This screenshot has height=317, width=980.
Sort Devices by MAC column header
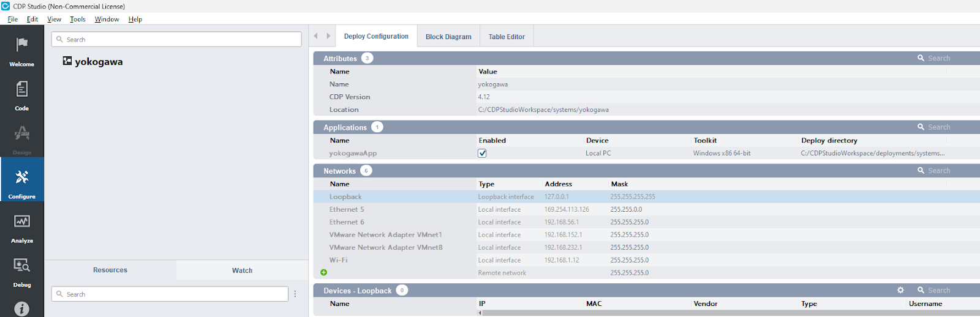point(594,304)
